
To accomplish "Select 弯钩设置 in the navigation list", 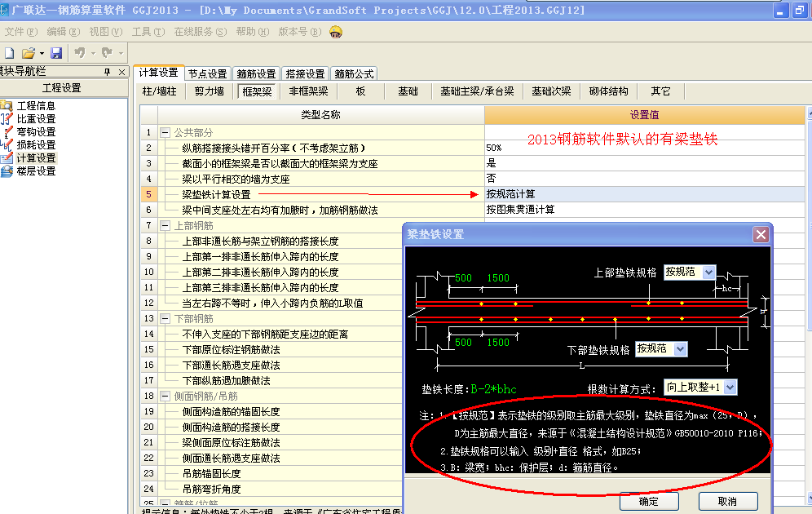I will [x=36, y=131].
